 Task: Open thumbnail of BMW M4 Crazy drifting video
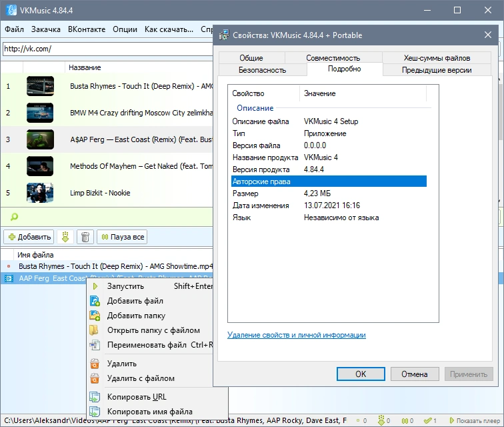tap(40, 113)
